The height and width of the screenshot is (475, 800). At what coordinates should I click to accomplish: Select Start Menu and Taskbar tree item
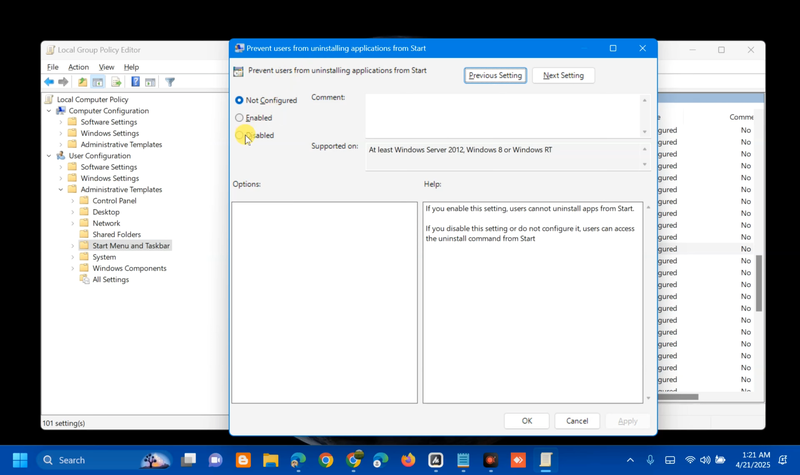coord(131,245)
